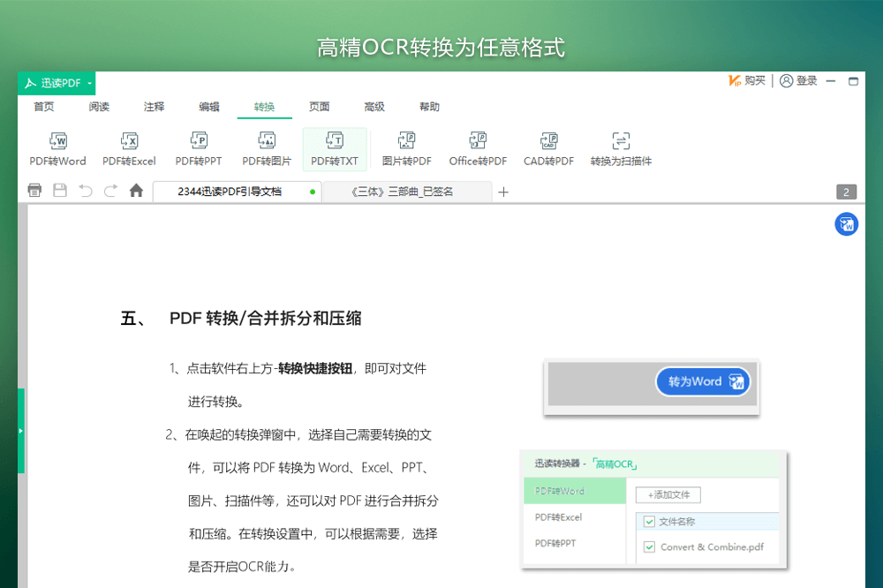
Task: Click the undo arrow in the toolbar
Action: point(84,190)
